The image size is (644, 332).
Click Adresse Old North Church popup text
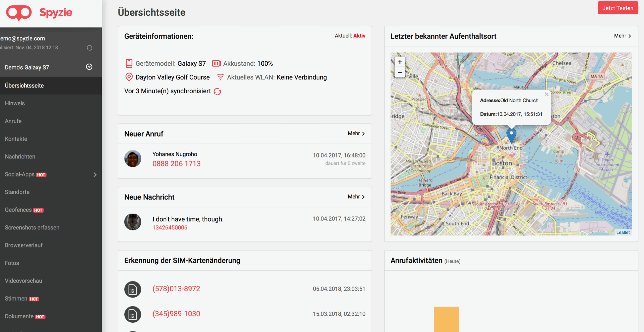pos(509,100)
